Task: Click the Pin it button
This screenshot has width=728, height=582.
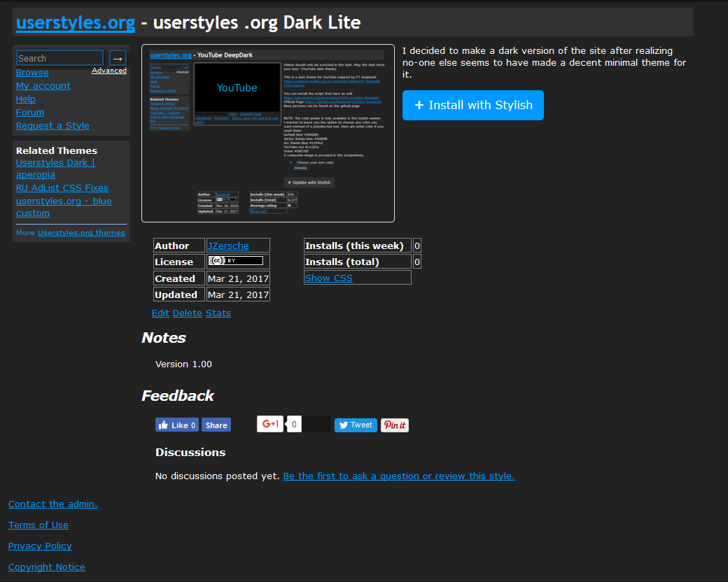Action: (395, 425)
